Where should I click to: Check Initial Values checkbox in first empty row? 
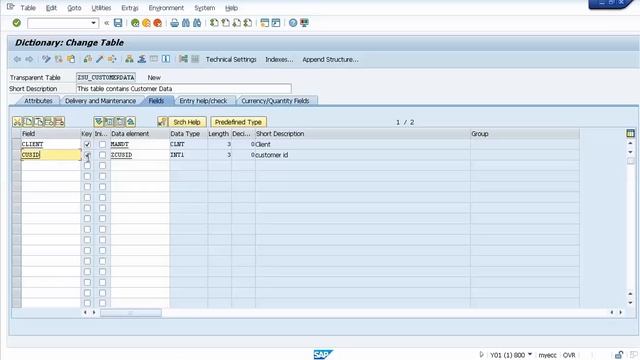pyautogui.click(x=102, y=166)
